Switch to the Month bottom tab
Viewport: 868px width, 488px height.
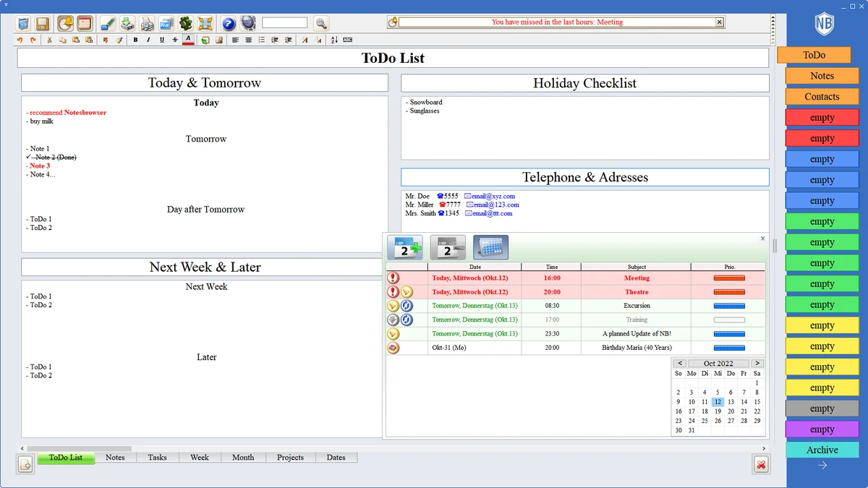click(x=243, y=458)
